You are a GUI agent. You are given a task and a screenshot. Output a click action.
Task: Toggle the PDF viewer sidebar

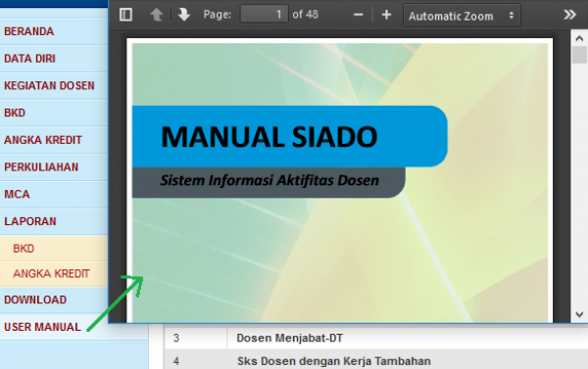coord(125,15)
